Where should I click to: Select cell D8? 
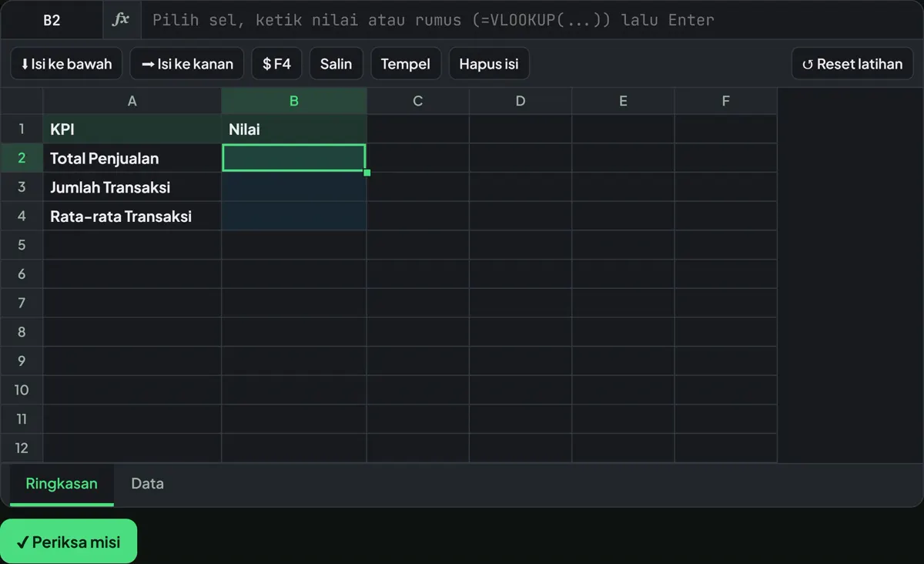[x=521, y=332]
